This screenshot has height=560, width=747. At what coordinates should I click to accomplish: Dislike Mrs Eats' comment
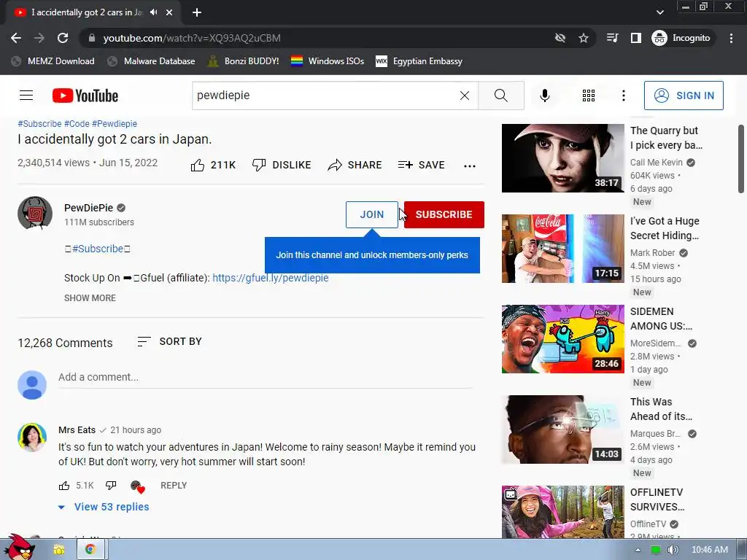point(111,486)
